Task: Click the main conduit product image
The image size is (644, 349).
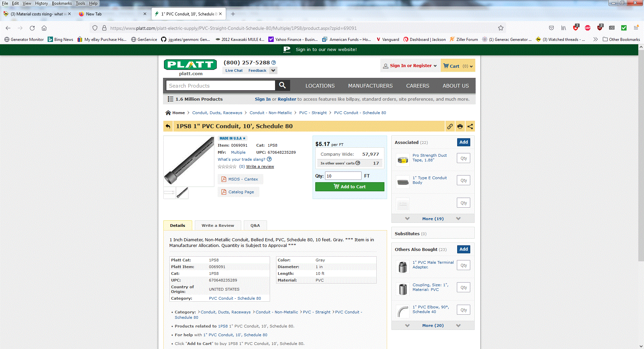Action: (x=189, y=161)
